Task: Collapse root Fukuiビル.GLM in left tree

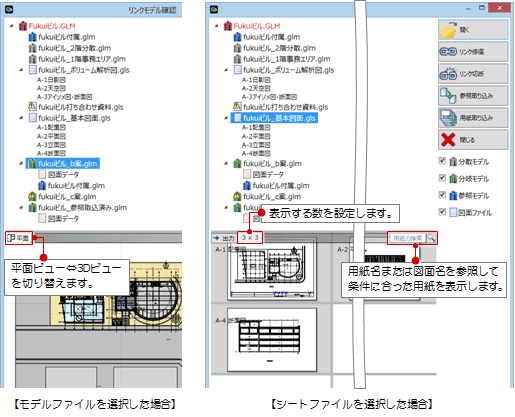Action: 12,26
